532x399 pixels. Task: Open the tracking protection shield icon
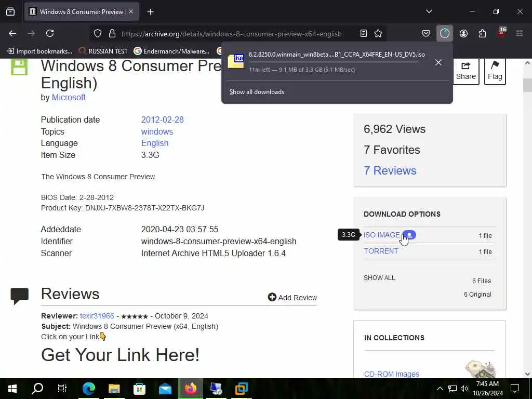(98, 33)
